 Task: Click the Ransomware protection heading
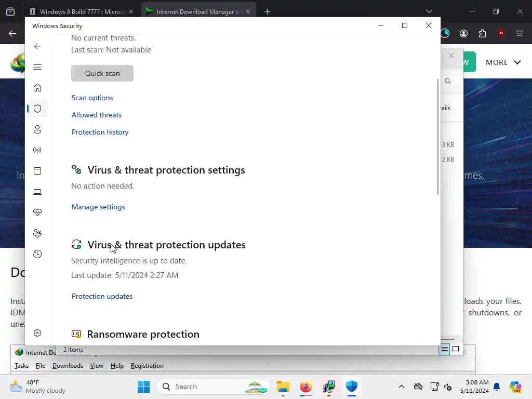143,334
